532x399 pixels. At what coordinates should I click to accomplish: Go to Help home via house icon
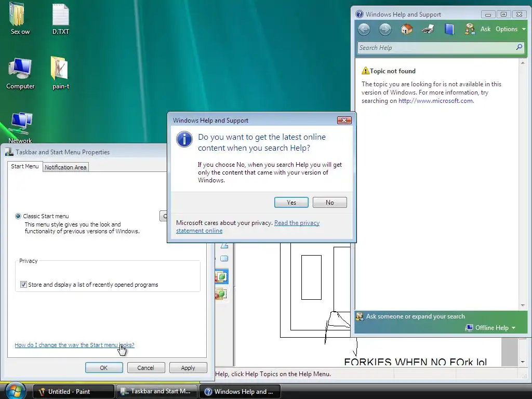click(x=406, y=29)
